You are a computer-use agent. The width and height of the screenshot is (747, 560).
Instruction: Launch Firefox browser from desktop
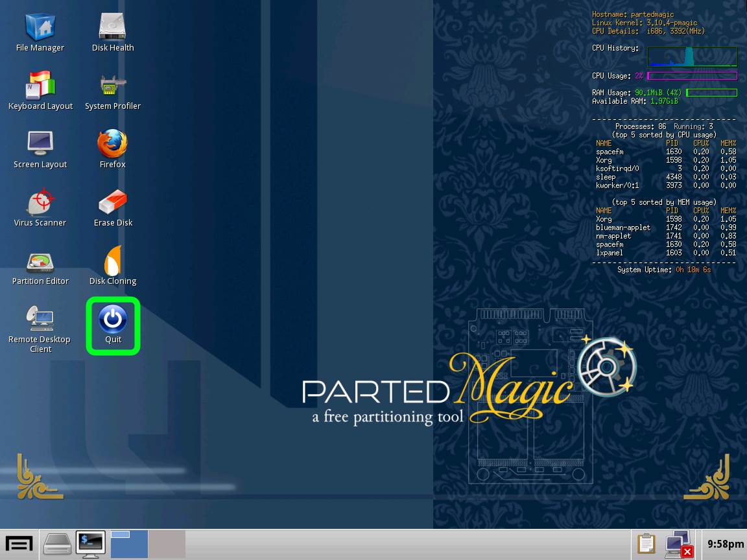112,150
